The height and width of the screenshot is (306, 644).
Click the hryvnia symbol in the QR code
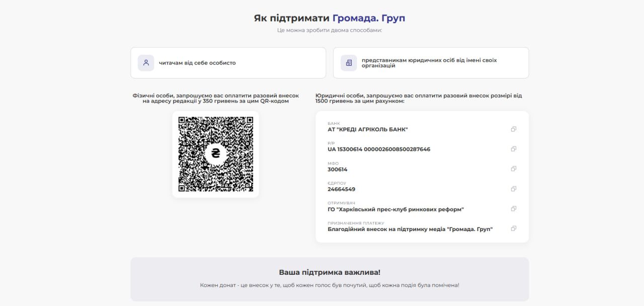pyautogui.click(x=216, y=154)
